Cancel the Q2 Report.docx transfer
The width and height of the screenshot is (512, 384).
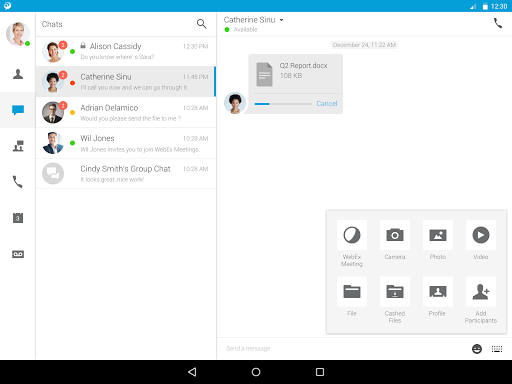click(x=327, y=104)
